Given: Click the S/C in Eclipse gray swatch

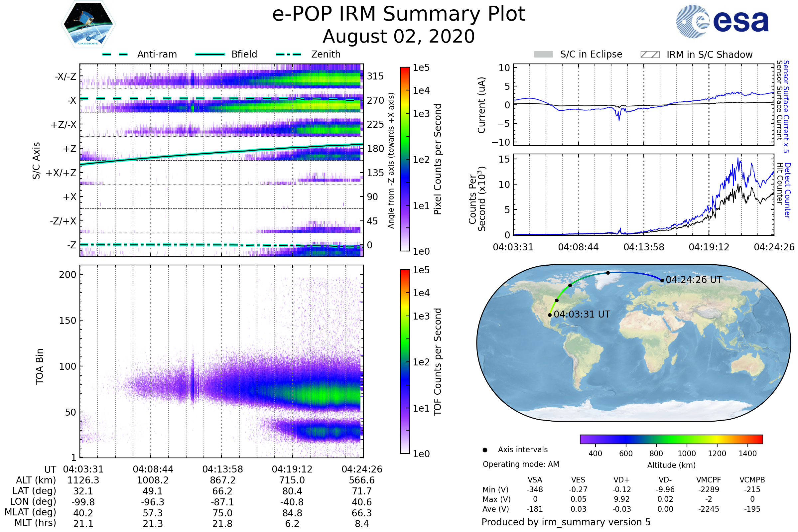Looking at the screenshot, I should coord(543,55).
